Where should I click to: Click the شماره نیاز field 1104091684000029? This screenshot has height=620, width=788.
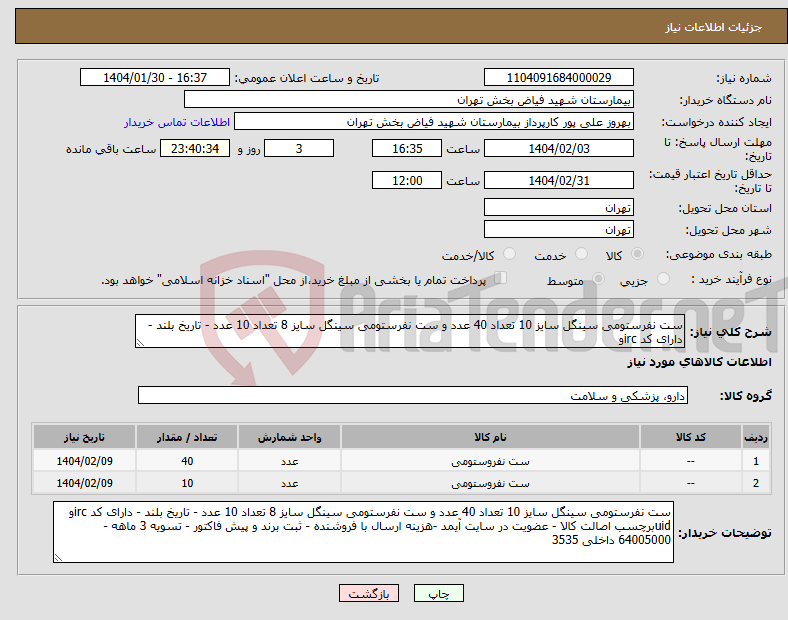pyautogui.click(x=559, y=77)
